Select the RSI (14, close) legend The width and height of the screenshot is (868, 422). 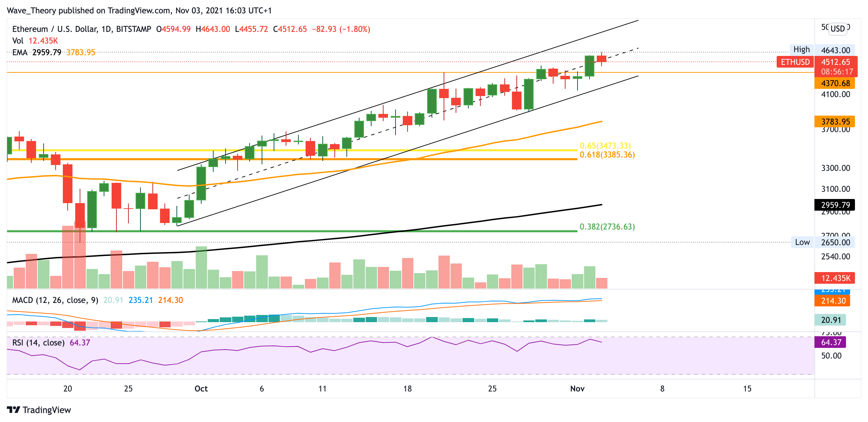(x=38, y=343)
